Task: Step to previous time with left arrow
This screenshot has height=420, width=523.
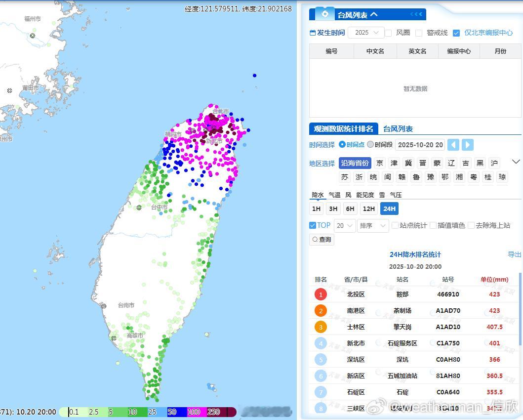Action: pyautogui.click(x=453, y=145)
